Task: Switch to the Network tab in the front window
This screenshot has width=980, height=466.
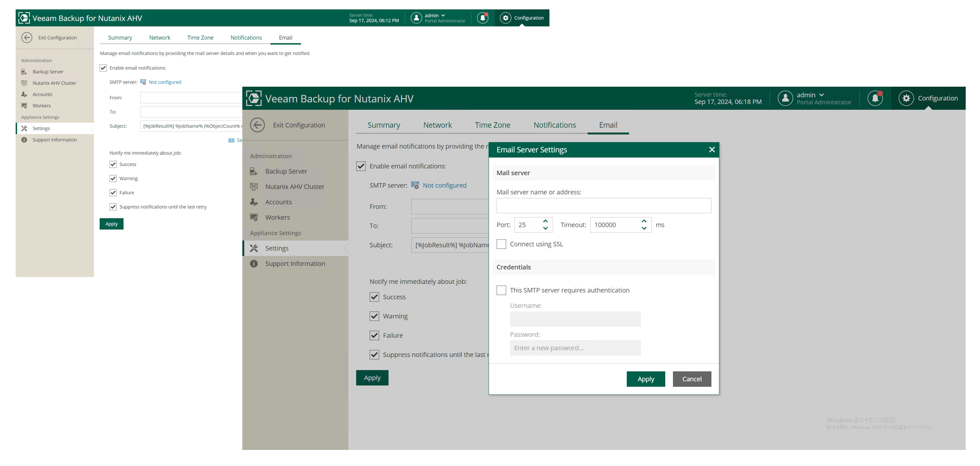Action: click(x=438, y=125)
